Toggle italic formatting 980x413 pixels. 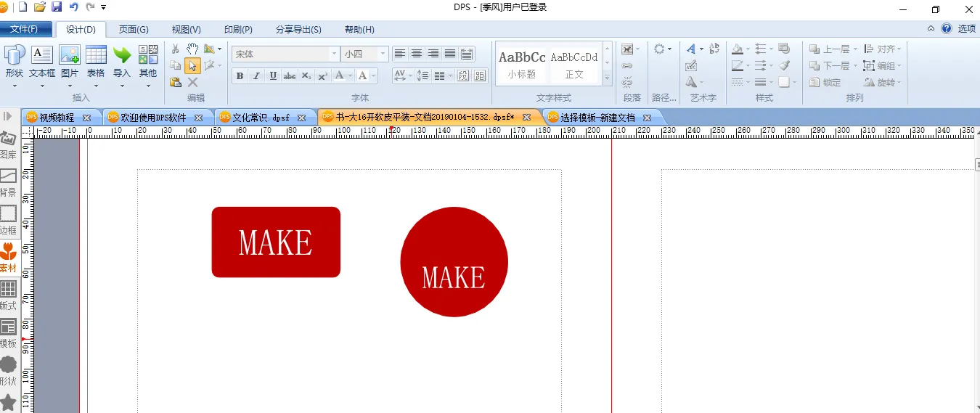pos(256,76)
